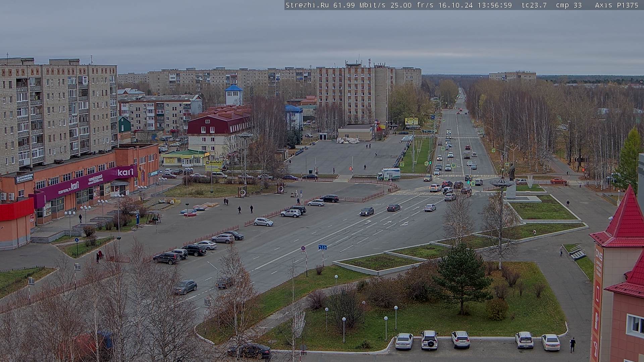Click the tc23.7 overlay value
Viewport: 644px width, 362px height.
(x=534, y=5)
